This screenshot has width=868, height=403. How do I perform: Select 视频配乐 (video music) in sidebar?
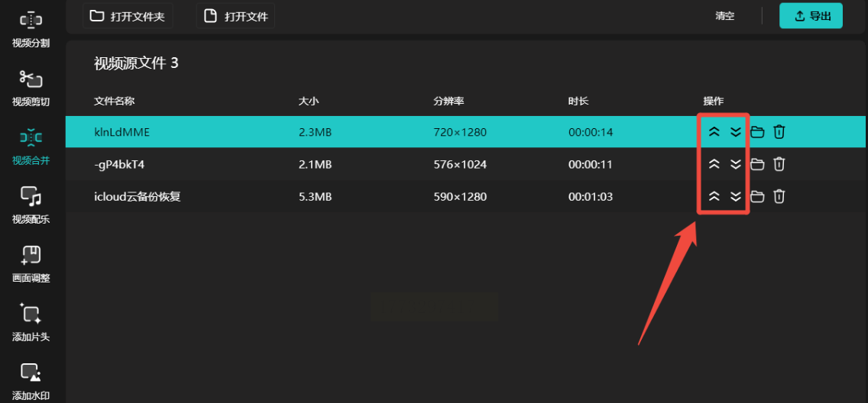tap(31, 205)
